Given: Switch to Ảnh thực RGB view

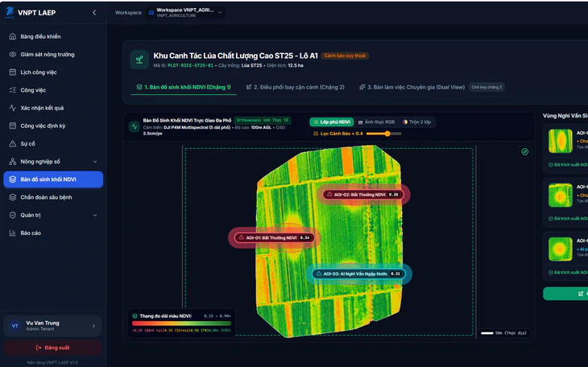Looking at the screenshot, I should [x=376, y=122].
